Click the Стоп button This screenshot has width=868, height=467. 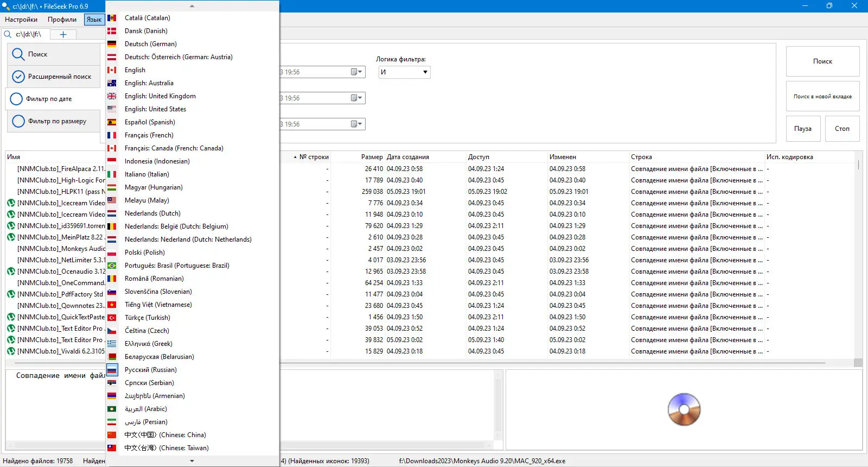[x=842, y=129]
